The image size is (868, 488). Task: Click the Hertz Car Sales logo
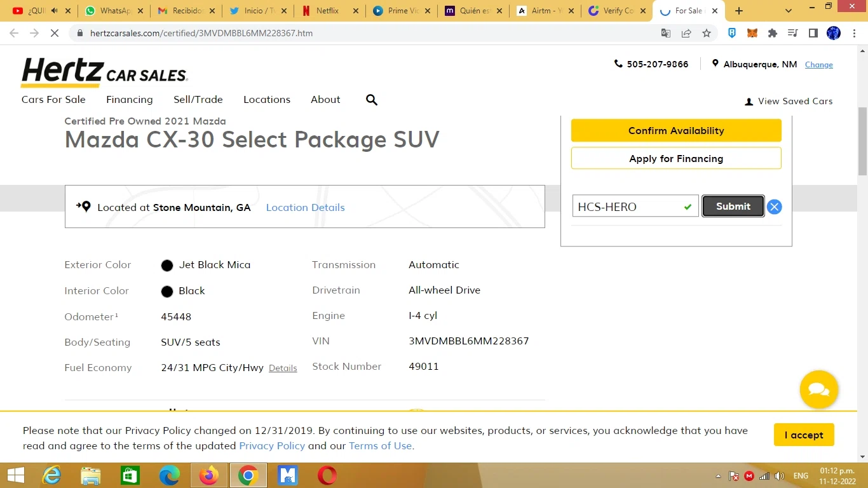coord(104,72)
